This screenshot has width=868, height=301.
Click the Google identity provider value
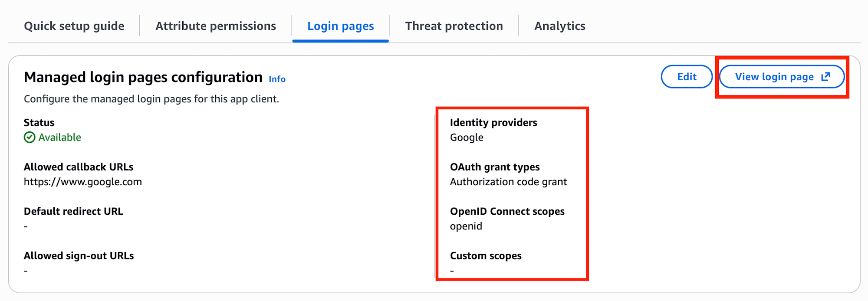point(467,137)
